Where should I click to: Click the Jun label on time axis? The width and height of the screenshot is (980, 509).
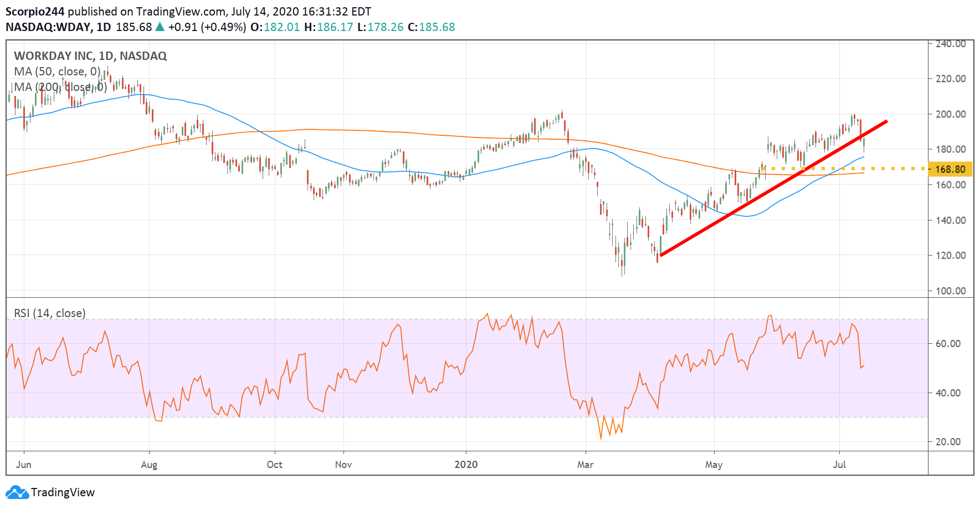tap(24, 465)
